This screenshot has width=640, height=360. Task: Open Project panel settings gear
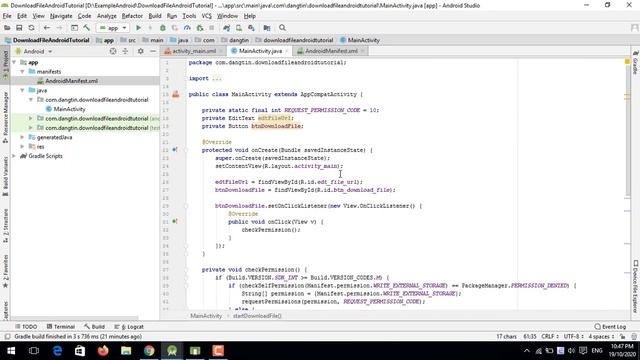(141, 51)
